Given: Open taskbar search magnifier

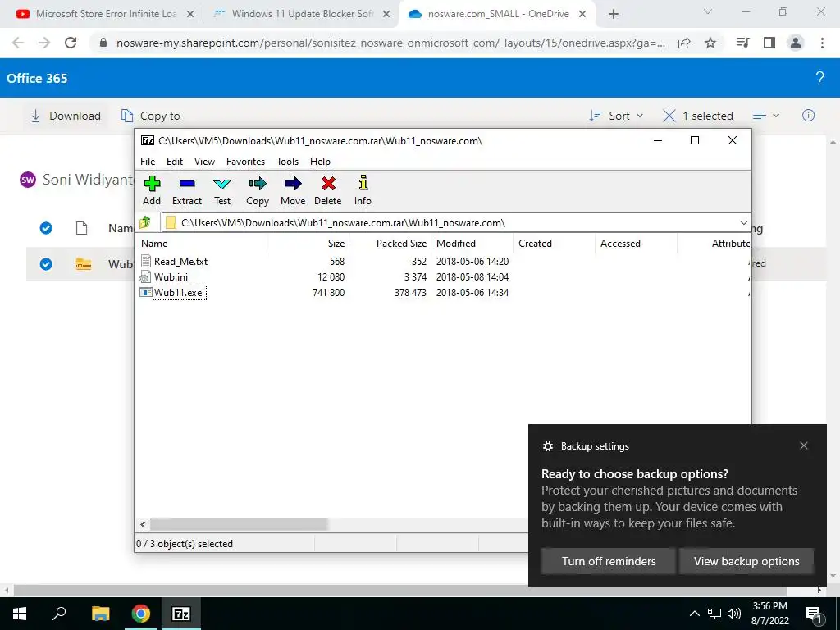Looking at the screenshot, I should point(59,614).
